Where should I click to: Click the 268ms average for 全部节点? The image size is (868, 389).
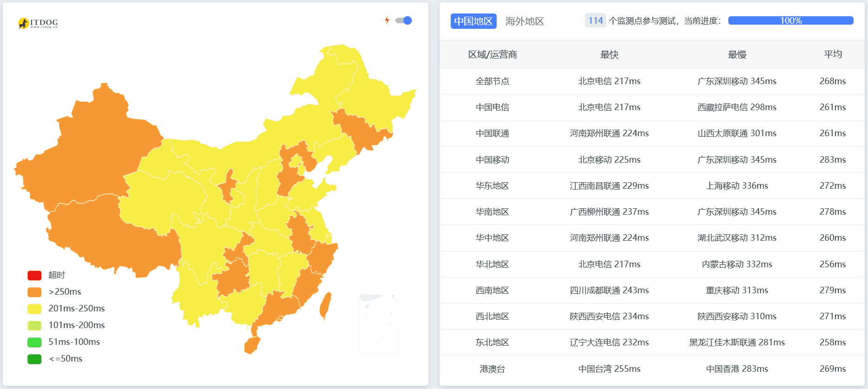click(x=833, y=81)
